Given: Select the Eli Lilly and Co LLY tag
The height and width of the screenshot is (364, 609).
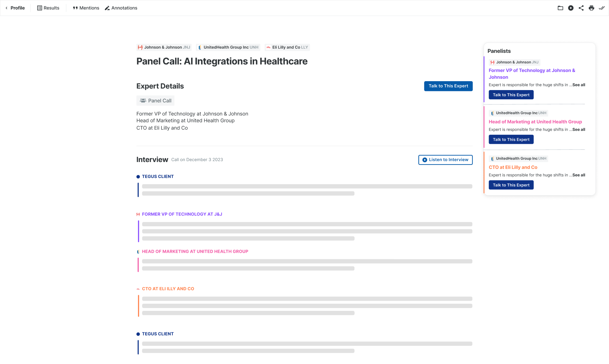Looking at the screenshot, I should tap(287, 47).
